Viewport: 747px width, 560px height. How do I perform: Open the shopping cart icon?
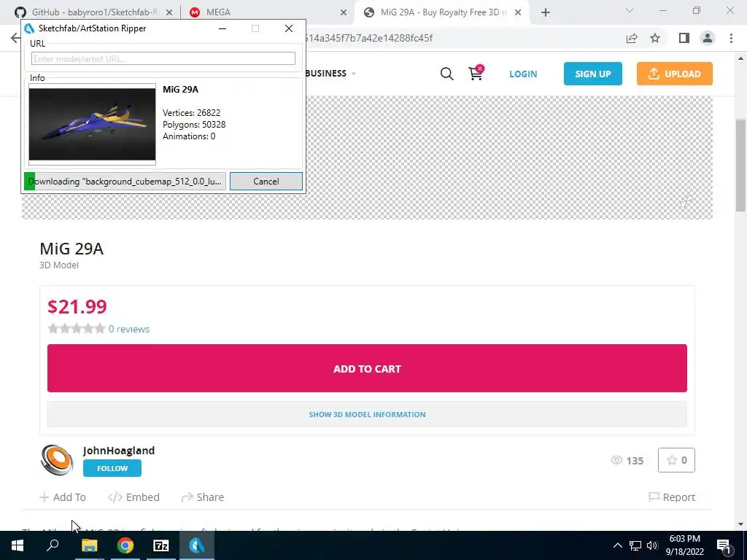[x=476, y=73]
